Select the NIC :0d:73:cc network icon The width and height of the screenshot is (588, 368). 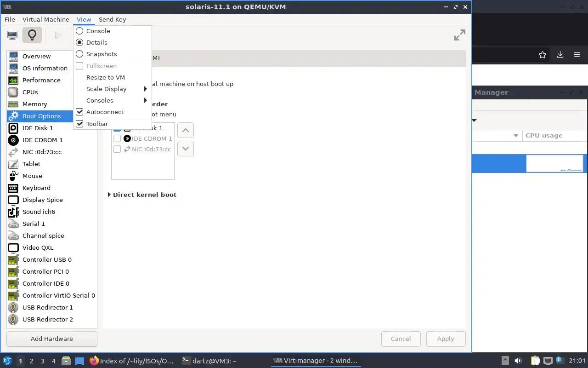coord(13,152)
